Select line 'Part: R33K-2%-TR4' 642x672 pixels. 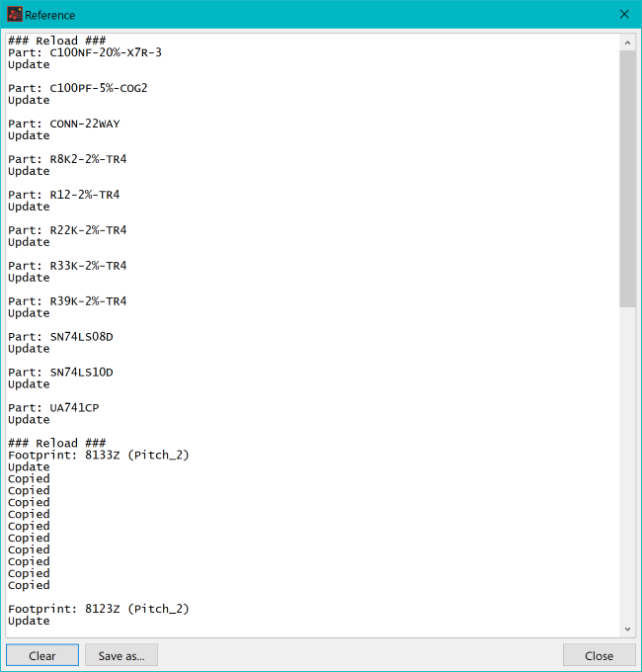coord(67,266)
